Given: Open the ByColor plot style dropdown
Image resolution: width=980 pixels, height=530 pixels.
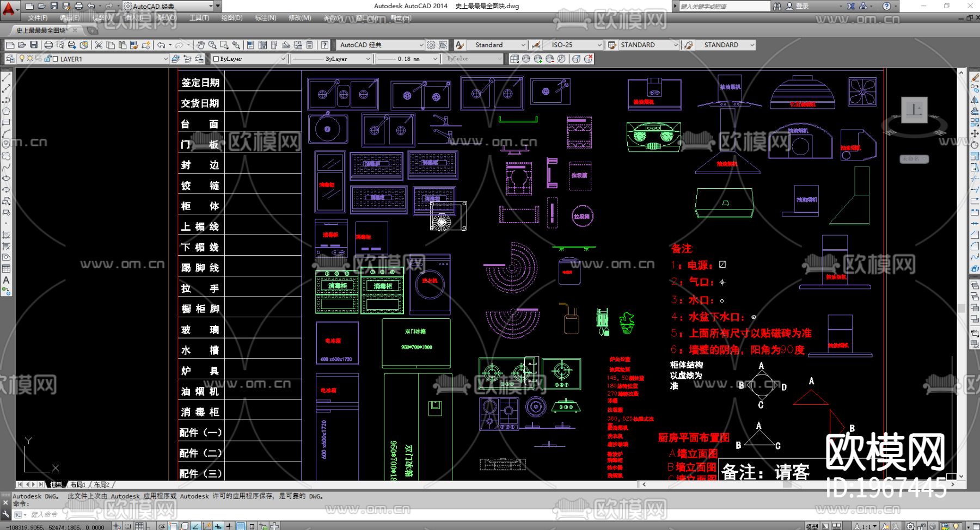Looking at the screenshot, I should tap(473, 59).
